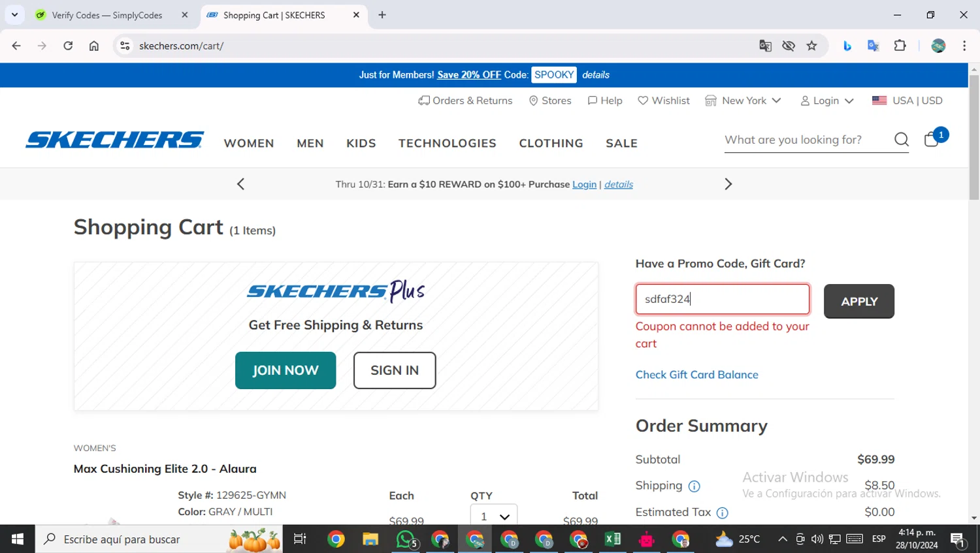Open the Stores link
This screenshot has width=980, height=553.
pos(550,101)
